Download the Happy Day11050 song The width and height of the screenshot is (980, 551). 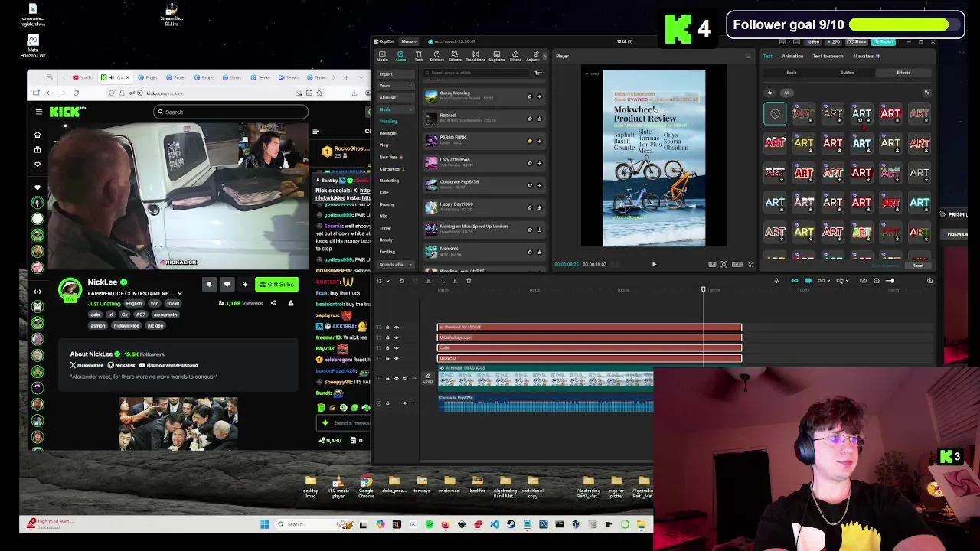[x=539, y=207]
